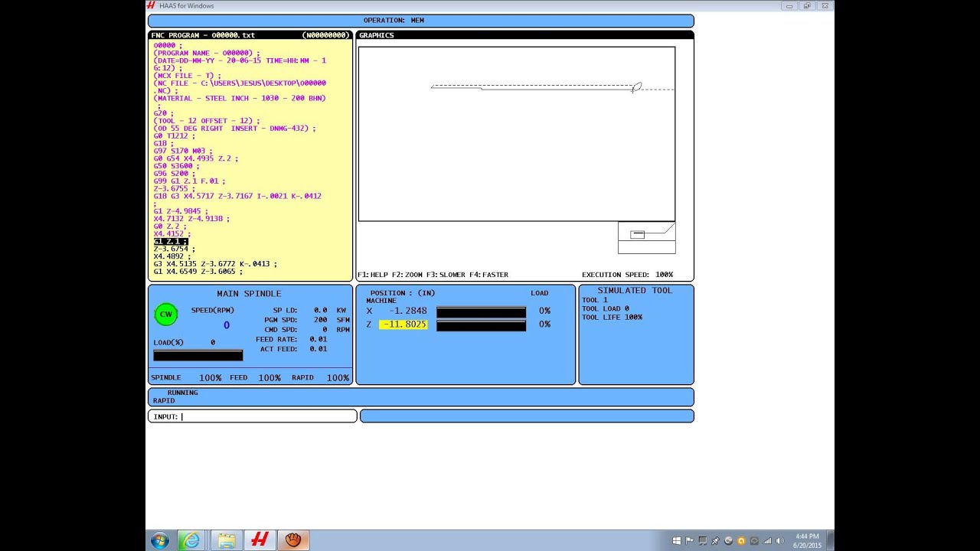
Task: Click the tool tip in graphics view
Action: click(636, 87)
